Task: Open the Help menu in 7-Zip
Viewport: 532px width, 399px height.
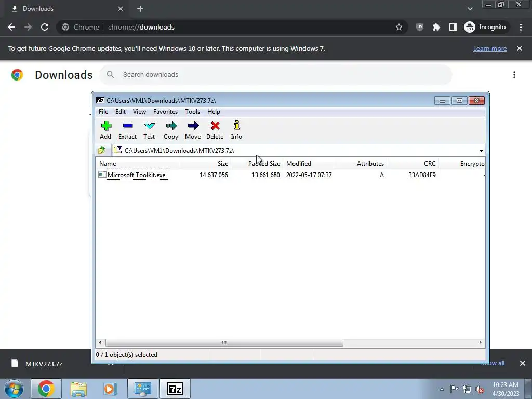Action: 214,112
